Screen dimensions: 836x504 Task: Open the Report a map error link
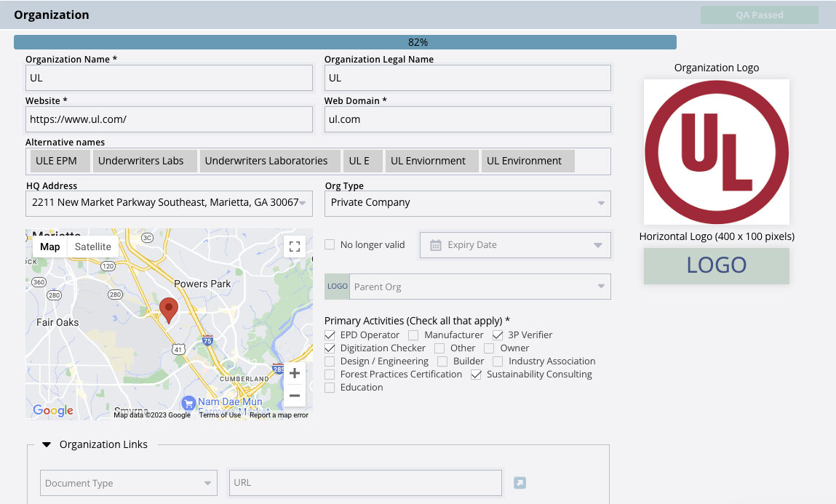[x=279, y=415]
